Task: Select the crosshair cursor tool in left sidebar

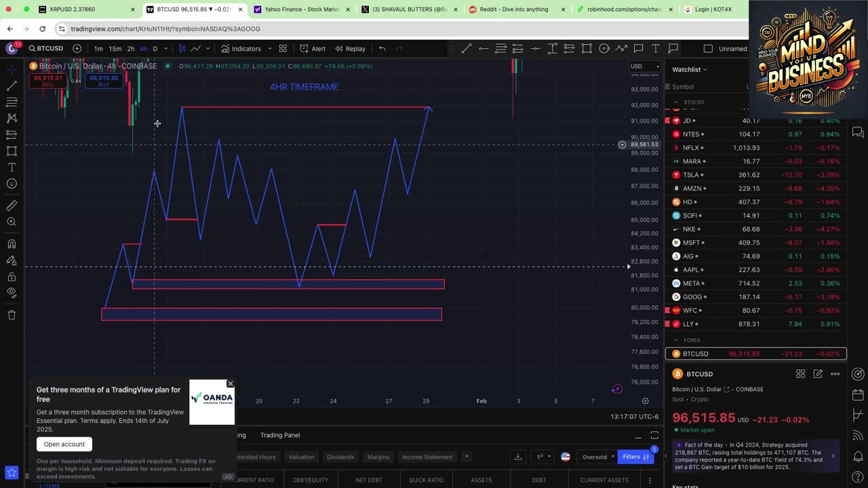Action: click(x=12, y=70)
